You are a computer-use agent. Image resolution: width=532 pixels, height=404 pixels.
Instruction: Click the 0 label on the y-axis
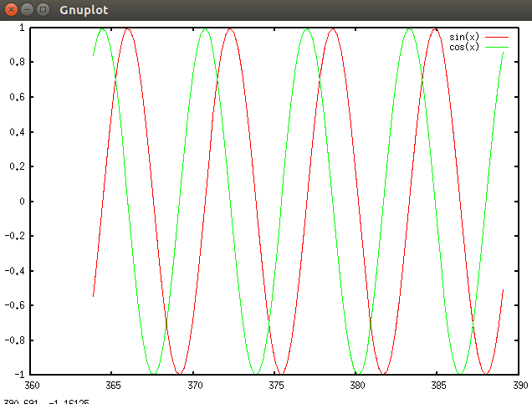[x=23, y=202]
